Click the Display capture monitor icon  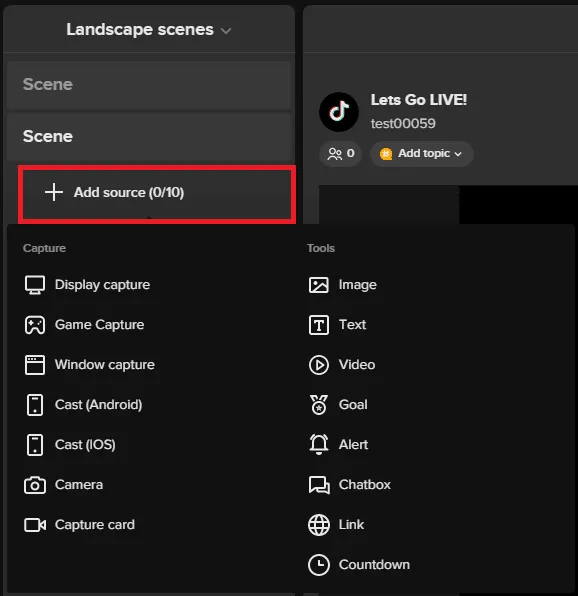[35, 285]
